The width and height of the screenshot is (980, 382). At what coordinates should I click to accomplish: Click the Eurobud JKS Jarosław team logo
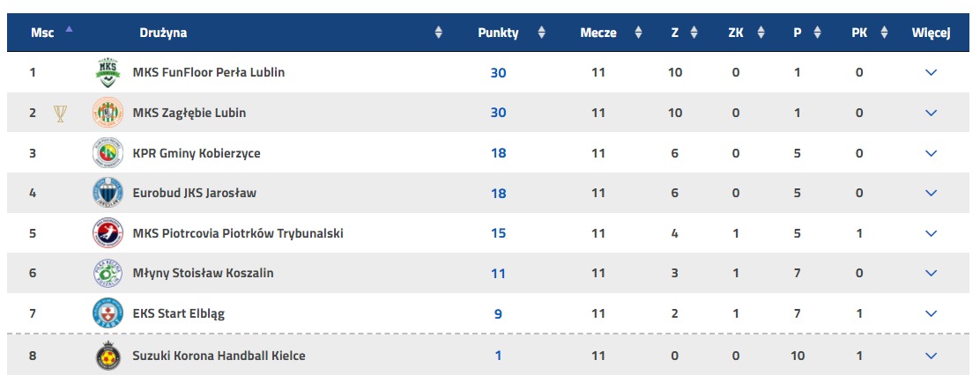108,193
